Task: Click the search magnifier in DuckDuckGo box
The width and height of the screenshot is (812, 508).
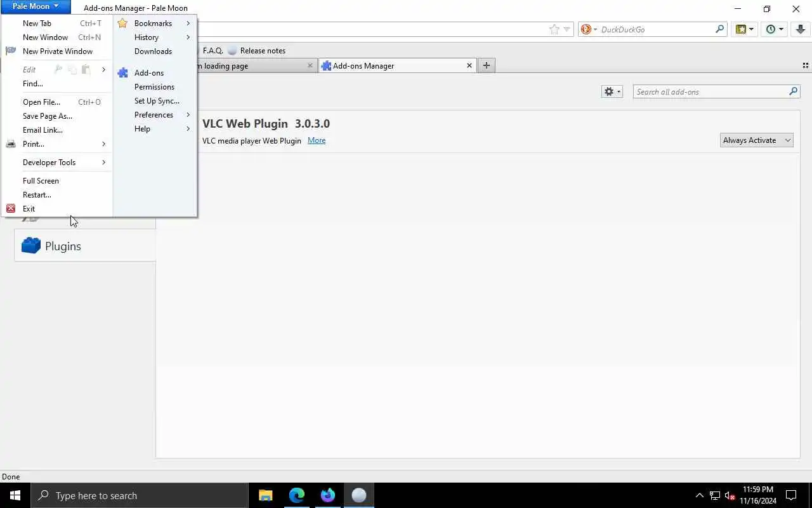Action: (x=719, y=29)
